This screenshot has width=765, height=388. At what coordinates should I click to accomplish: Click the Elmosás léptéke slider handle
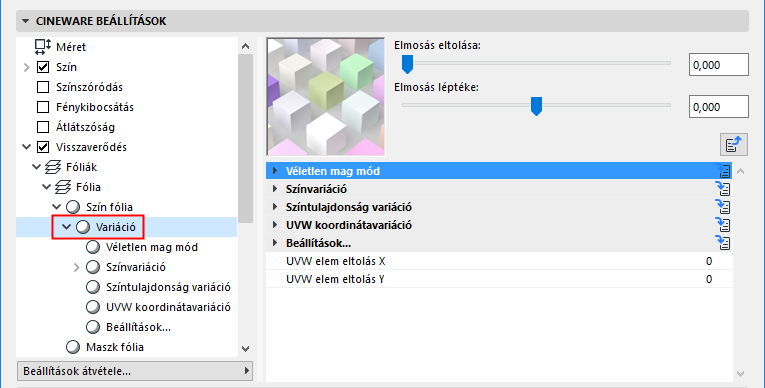pos(536,106)
